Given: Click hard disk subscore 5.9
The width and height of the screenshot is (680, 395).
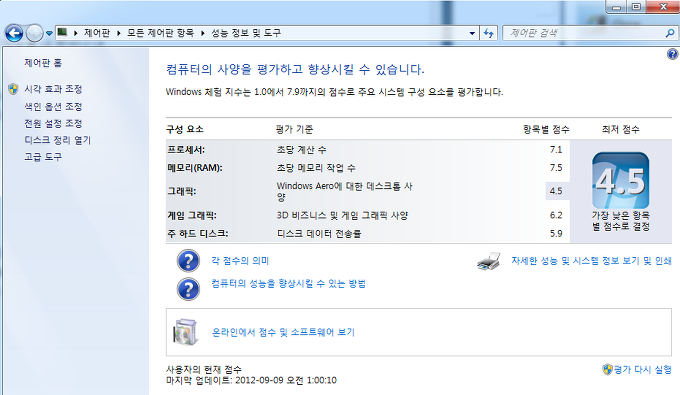Looking at the screenshot, I should click(556, 234).
